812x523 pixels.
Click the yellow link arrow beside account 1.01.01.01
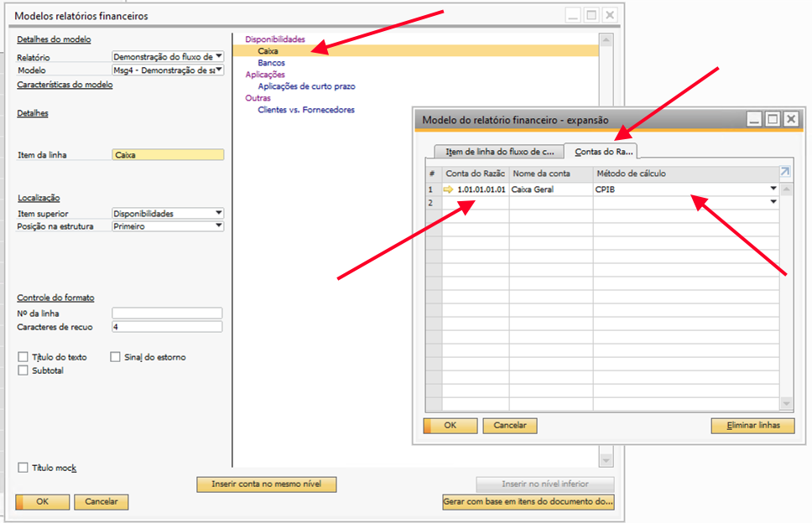click(449, 189)
